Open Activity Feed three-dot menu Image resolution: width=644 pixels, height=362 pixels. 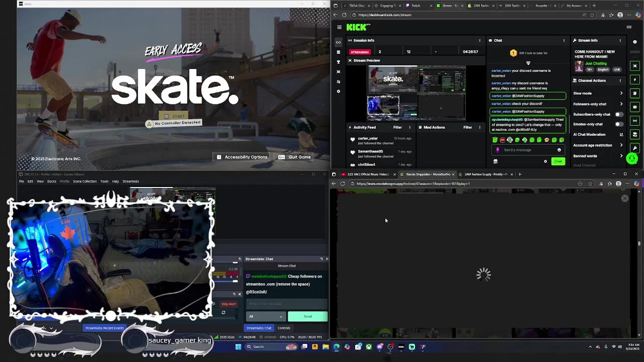click(x=410, y=127)
